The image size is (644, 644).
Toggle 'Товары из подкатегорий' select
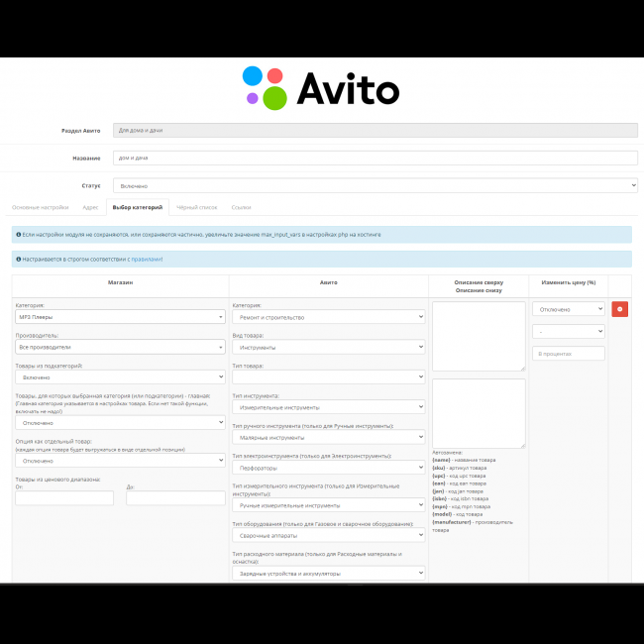[x=120, y=377]
